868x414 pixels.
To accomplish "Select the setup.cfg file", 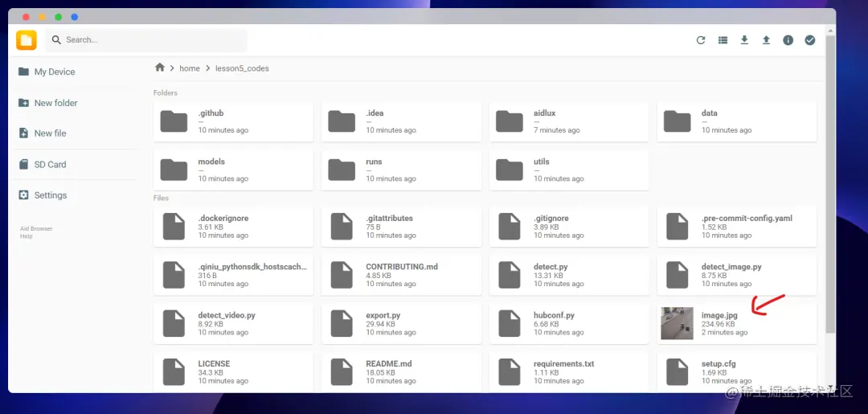I will (737, 372).
